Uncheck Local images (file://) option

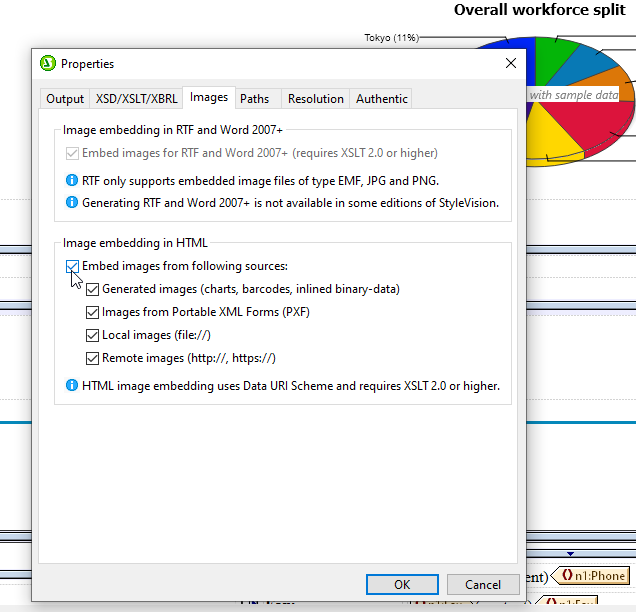[93, 335]
